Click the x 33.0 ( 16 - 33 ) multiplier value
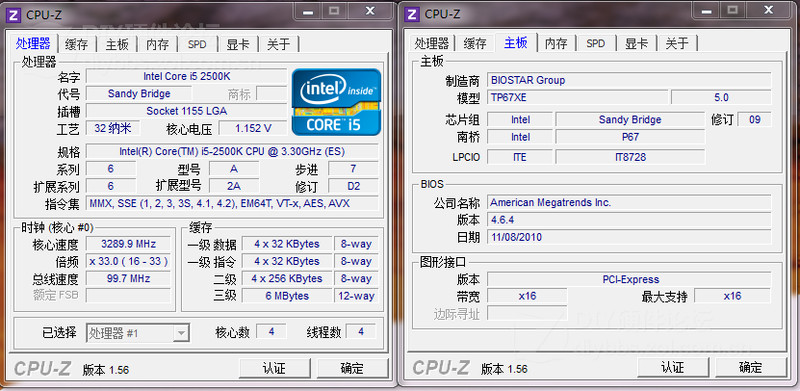Viewport: 800px width, 391px height. click(128, 261)
